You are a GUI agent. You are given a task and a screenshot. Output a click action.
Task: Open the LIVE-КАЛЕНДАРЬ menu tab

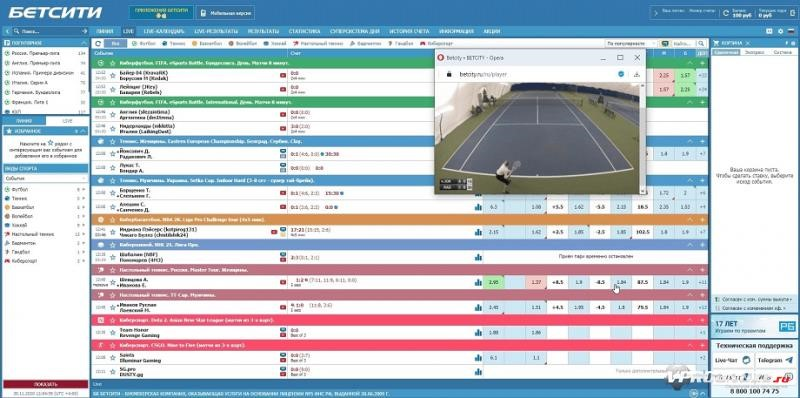point(162,31)
